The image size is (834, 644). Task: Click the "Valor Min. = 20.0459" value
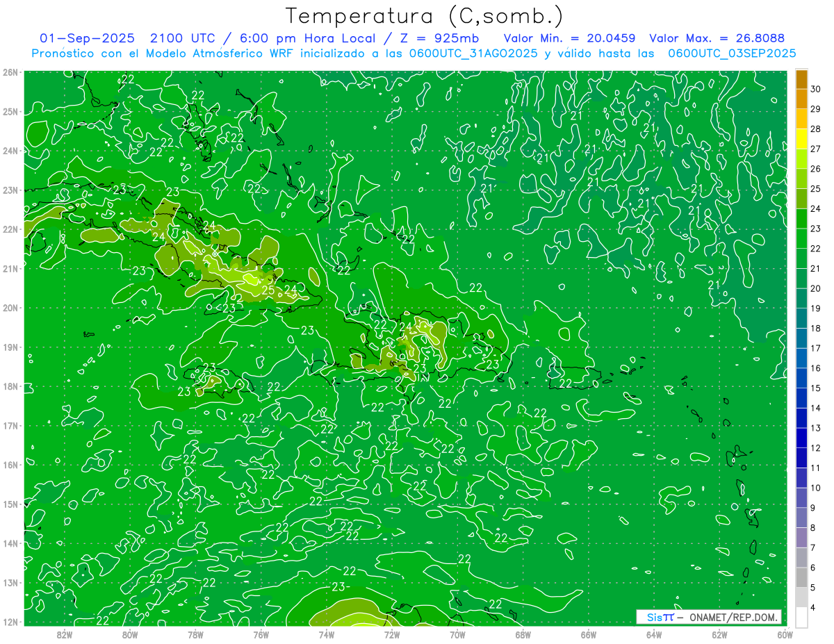click(x=569, y=38)
